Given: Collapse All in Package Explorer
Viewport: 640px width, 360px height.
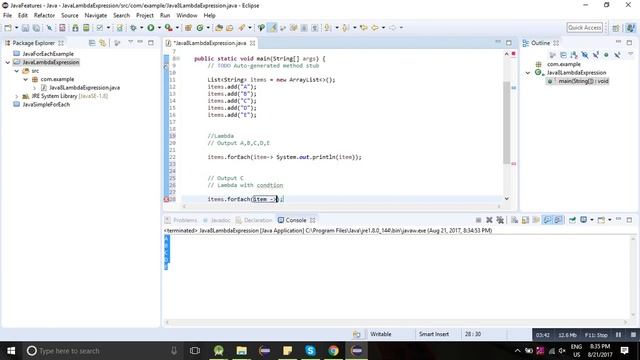Looking at the screenshot, I should (92, 43).
